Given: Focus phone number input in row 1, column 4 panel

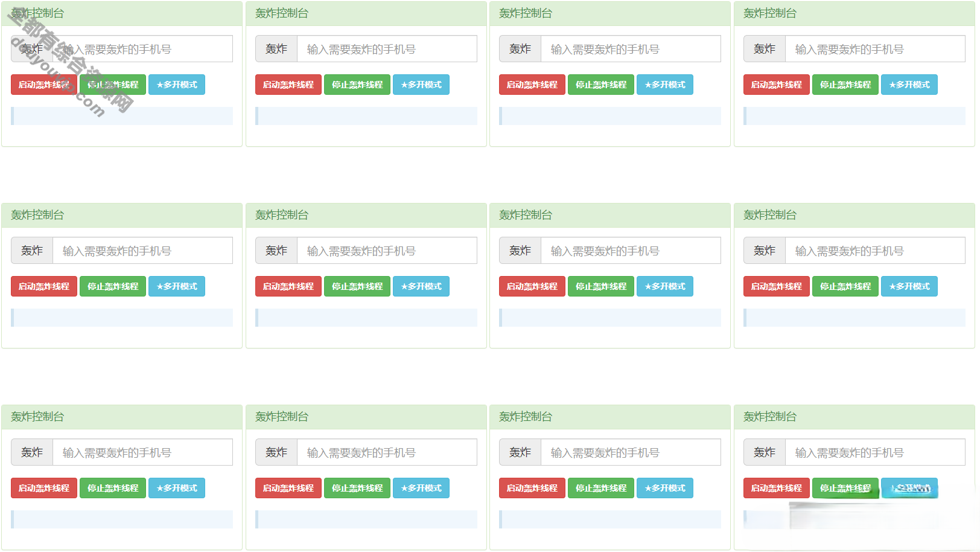Looking at the screenshot, I should pos(875,49).
